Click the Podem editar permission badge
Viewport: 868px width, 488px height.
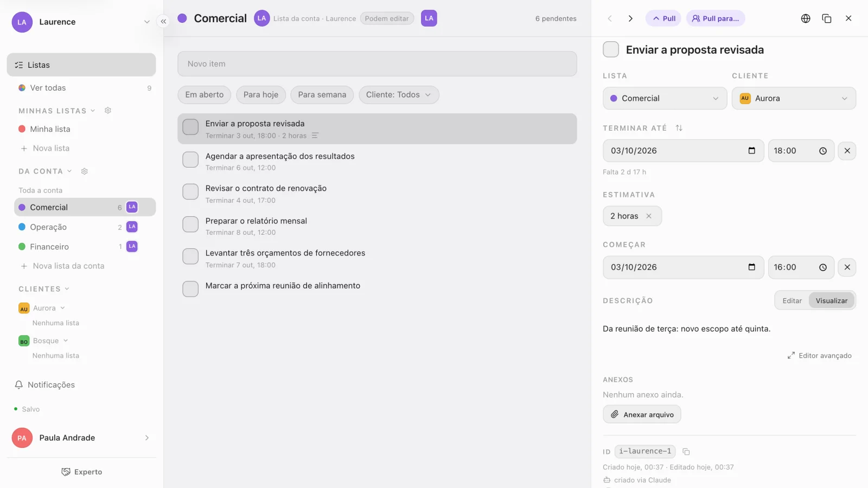pos(387,18)
